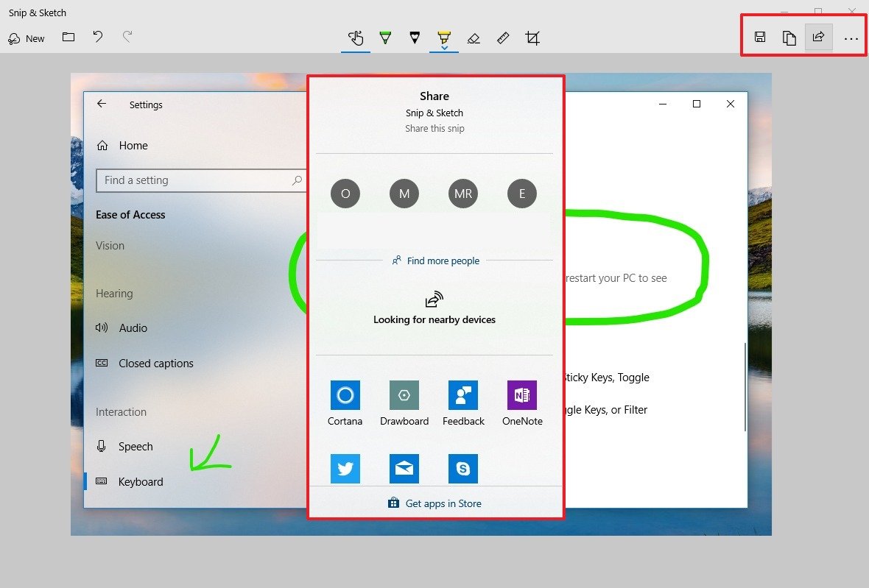Click Find more people link
Viewport: 869px width, 588px height.
436,261
